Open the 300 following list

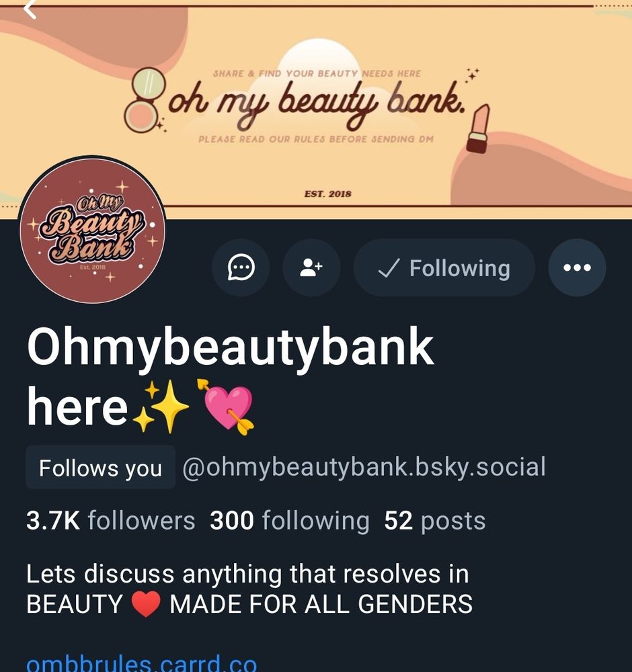click(x=289, y=521)
